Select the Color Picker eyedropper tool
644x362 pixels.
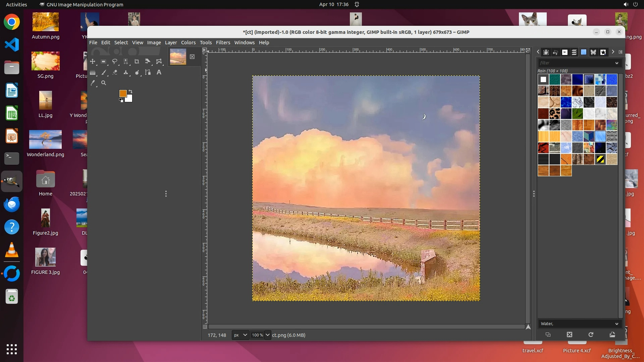(93, 83)
